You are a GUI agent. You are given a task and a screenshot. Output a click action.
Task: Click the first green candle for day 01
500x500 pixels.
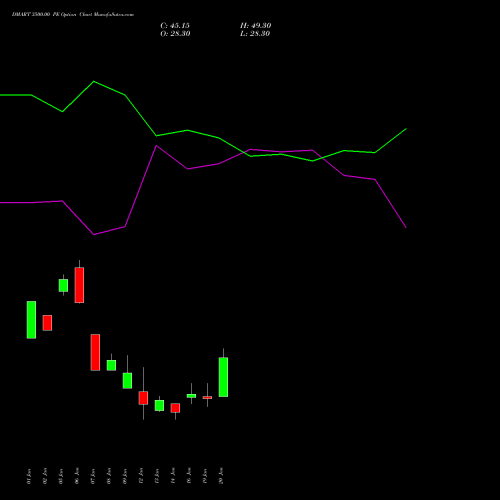[31, 320]
